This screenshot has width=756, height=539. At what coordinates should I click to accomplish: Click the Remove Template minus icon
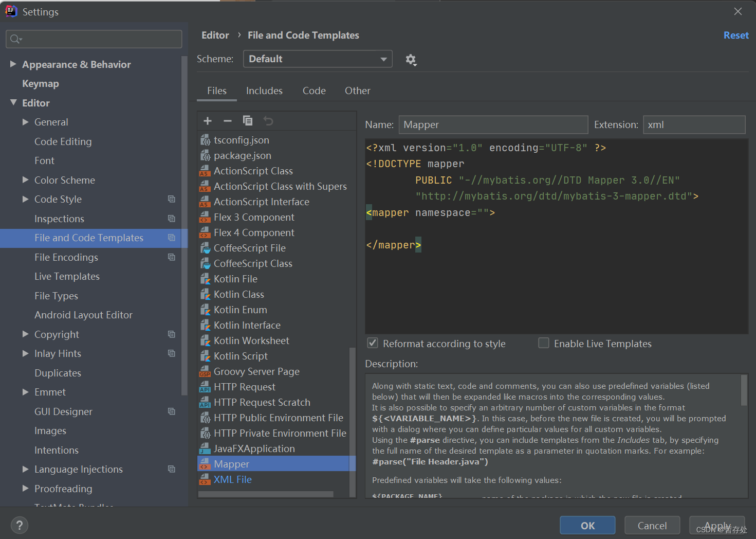[x=228, y=121]
